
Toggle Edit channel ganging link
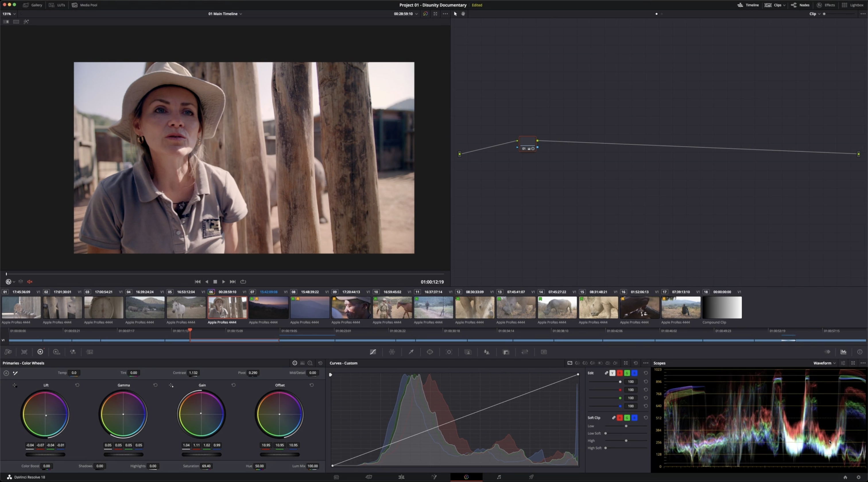(606, 373)
